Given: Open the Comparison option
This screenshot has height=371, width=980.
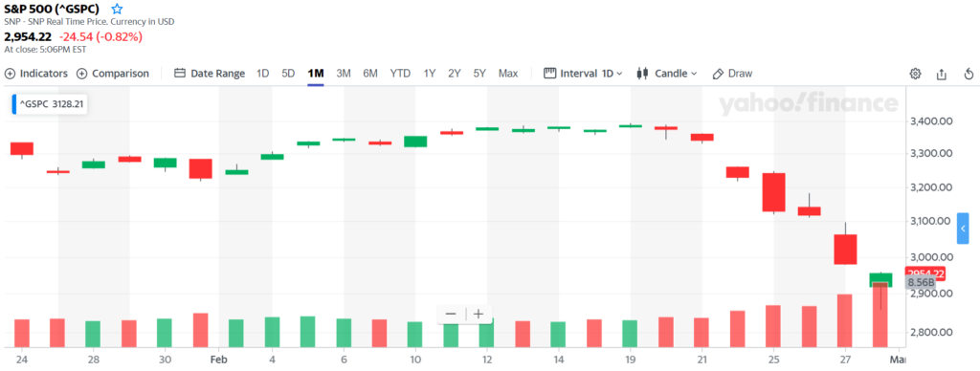Looking at the screenshot, I should [113, 73].
